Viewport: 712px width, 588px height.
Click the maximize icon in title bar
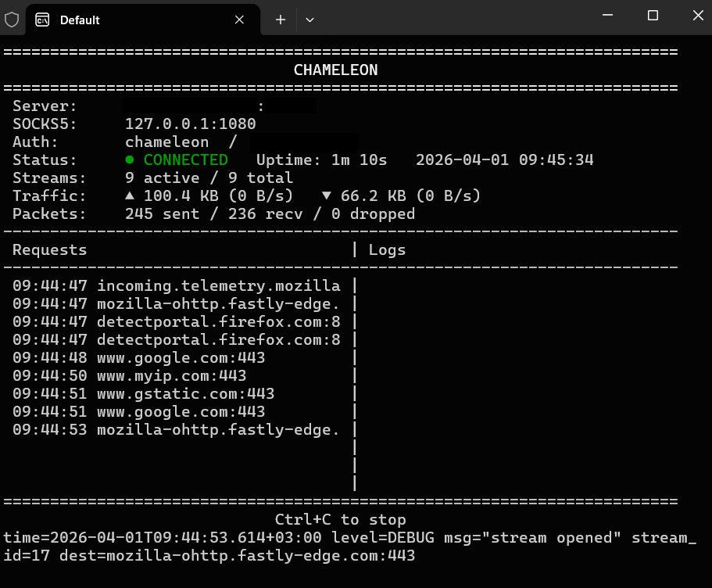coord(653,16)
